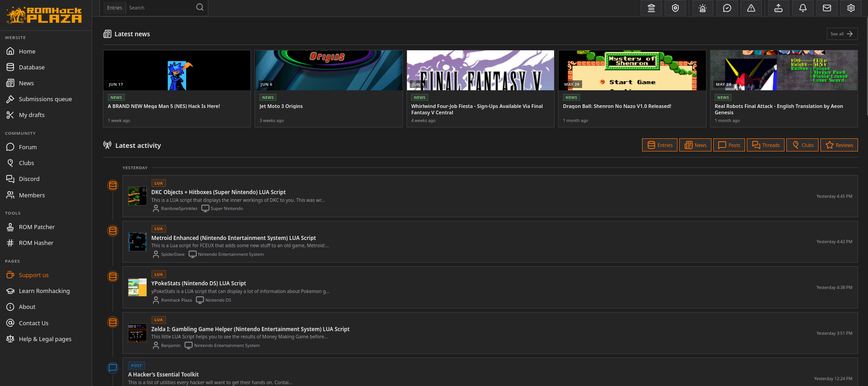Screen dimensions: 868x386
Task: Open the siren alert icon in top bar
Action: [703, 8]
